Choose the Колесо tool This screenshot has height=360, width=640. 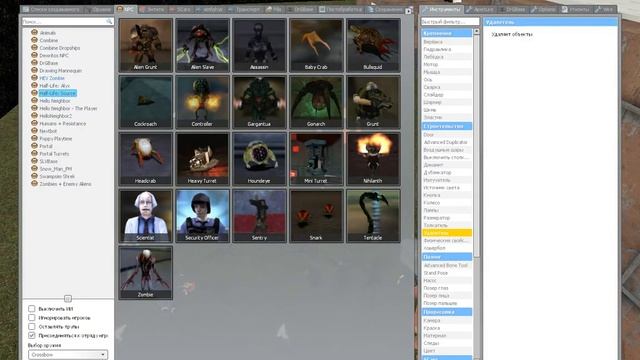[x=447, y=202]
